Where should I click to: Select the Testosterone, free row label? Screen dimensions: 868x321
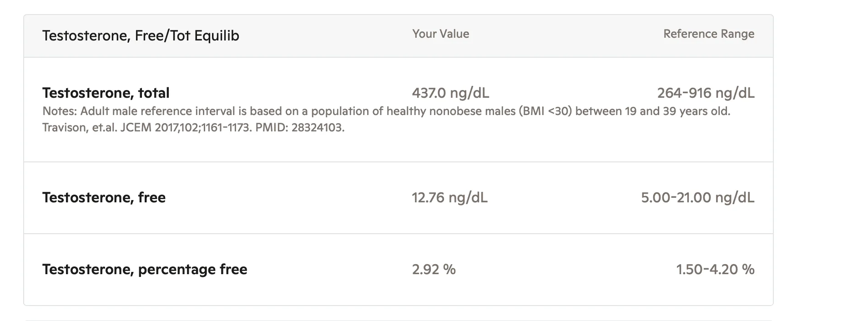104,197
